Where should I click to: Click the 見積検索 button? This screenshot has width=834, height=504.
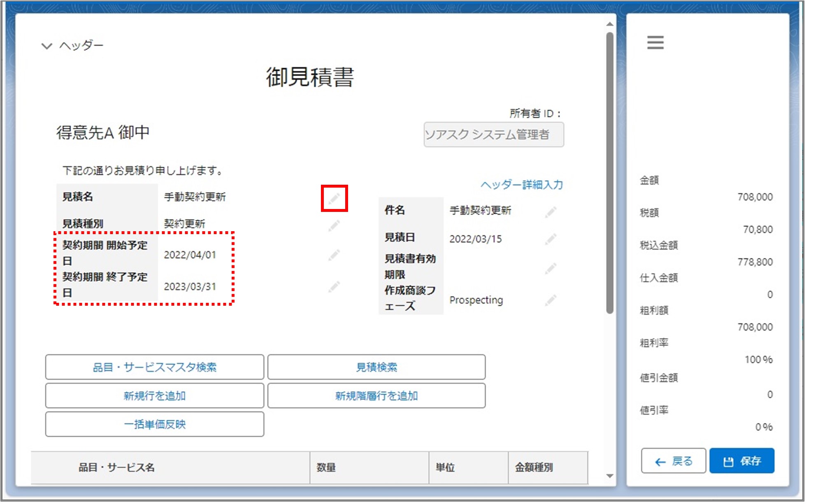[x=376, y=367]
